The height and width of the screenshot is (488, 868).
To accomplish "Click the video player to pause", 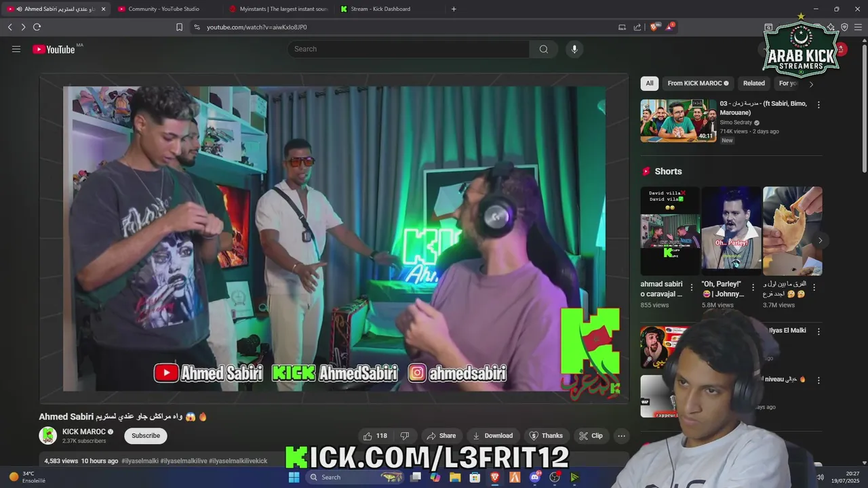I will [x=334, y=238].
